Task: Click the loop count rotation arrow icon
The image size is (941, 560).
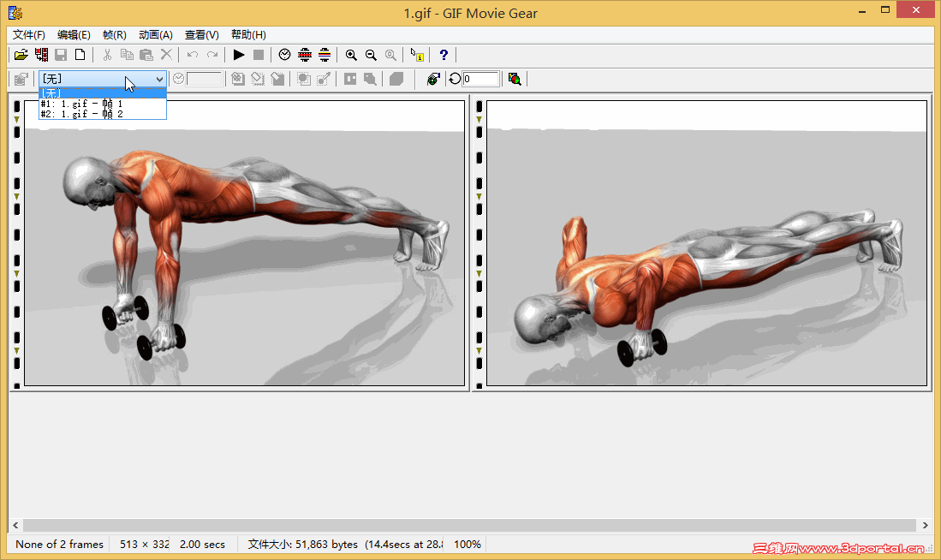Action: (455, 80)
